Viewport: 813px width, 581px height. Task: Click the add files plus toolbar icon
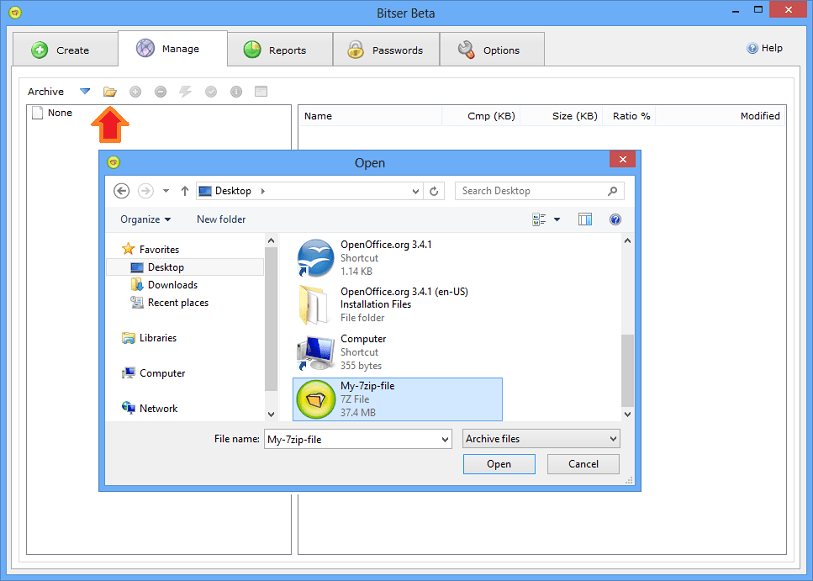[135, 92]
